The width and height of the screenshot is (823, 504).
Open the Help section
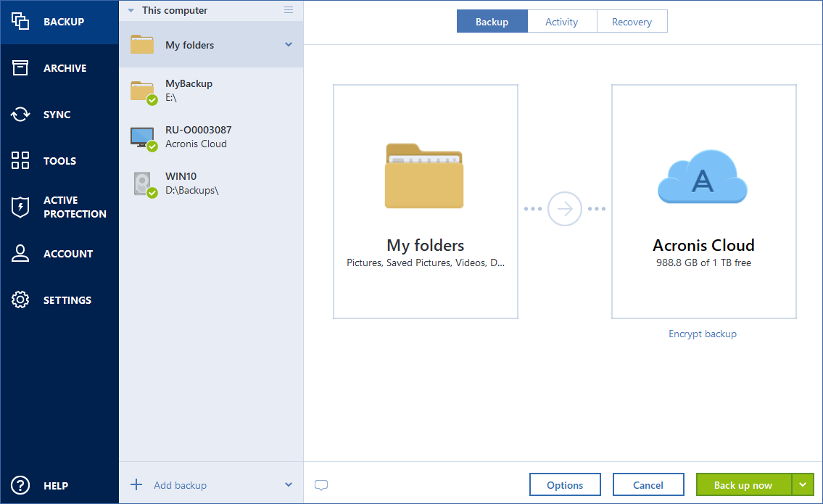coord(20,485)
